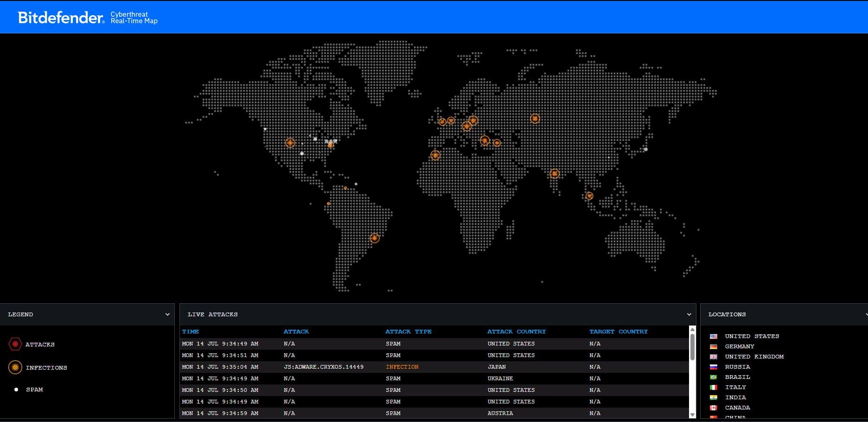Click the Live Attacks scrollbar up arrow
868x422 pixels.
pyautogui.click(x=692, y=330)
